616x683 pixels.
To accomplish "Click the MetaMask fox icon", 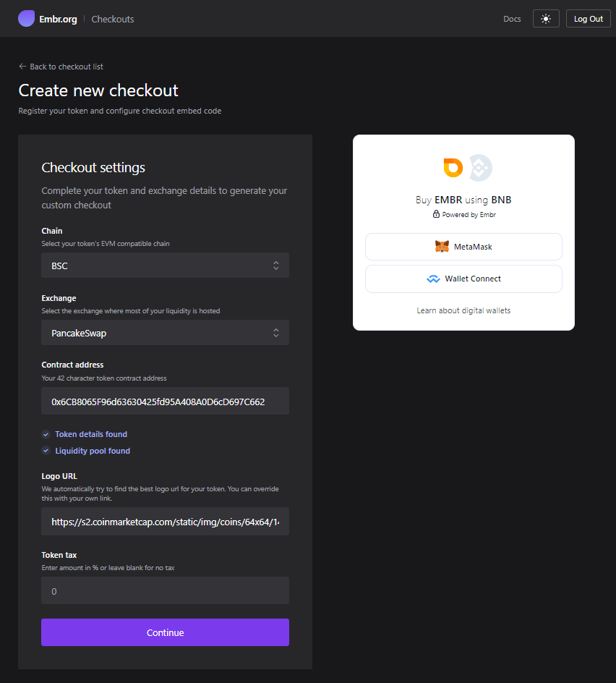I will click(442, 247).
